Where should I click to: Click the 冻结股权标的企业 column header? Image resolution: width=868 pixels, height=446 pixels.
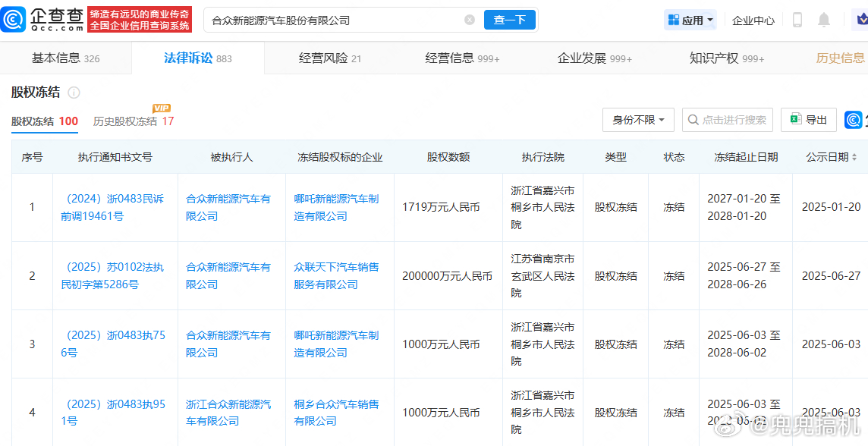[340, 157]
